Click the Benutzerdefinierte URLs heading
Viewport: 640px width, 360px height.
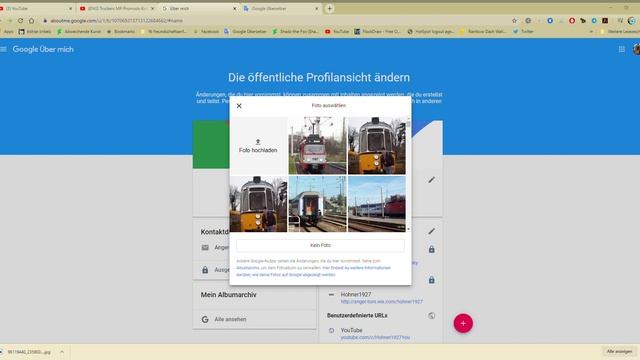[357, 316]
